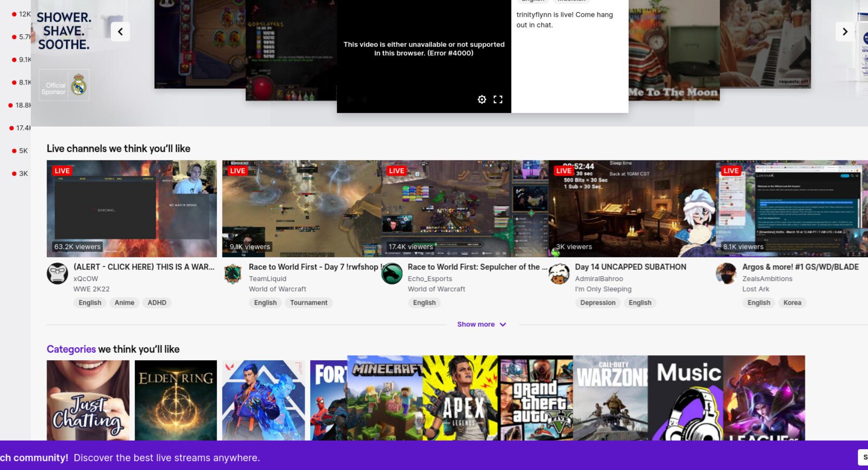Select Korea tag under ZealsAmbitions

coord(793,302)
